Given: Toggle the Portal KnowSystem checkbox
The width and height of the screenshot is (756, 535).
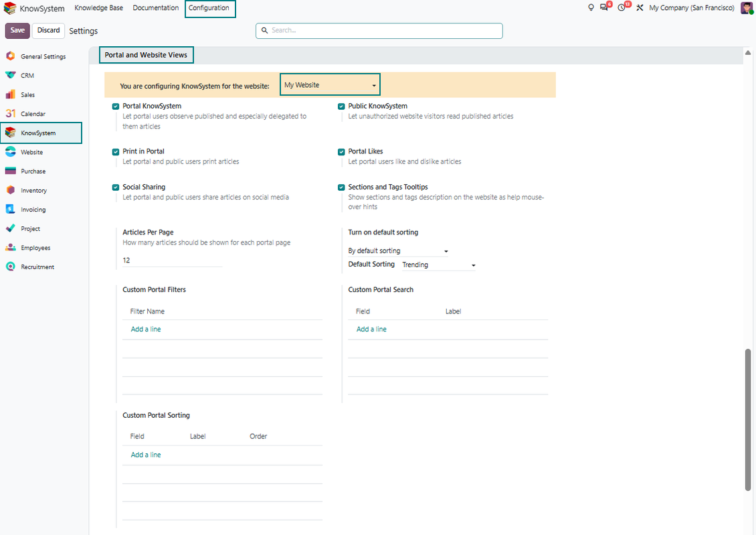Looking at the screenshot, I should click(x=116, y=106).
